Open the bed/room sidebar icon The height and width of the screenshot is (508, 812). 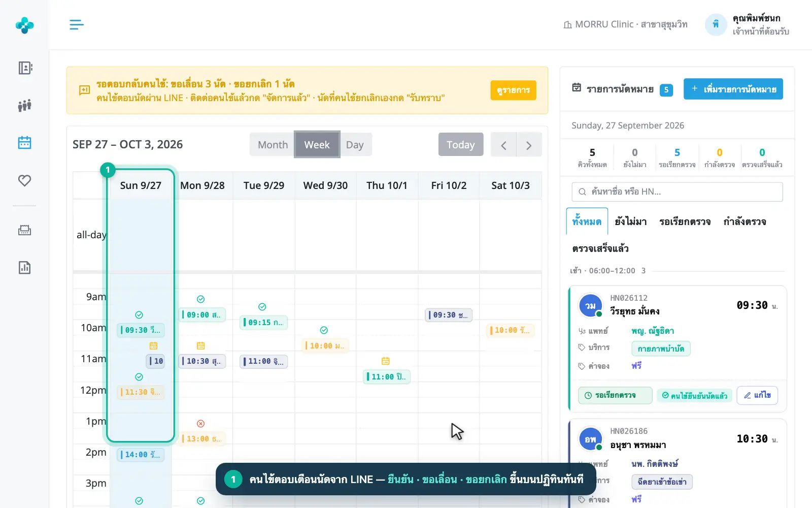(x=25, y=230)
